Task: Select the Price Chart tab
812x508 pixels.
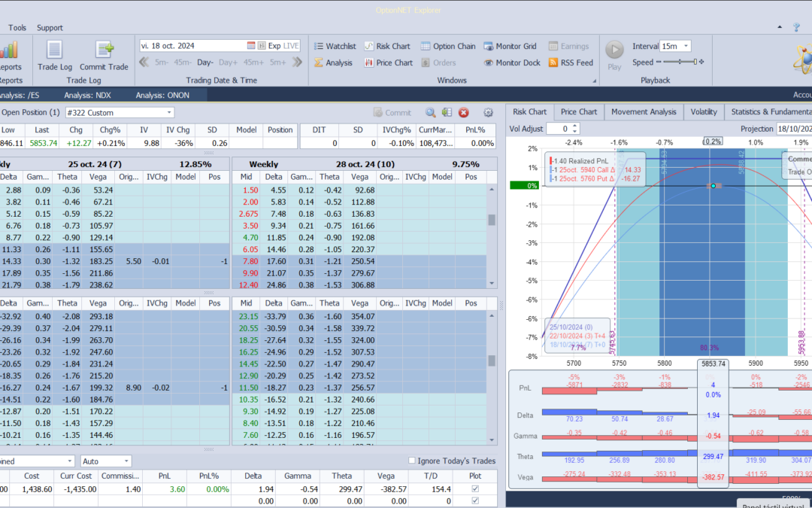Action: point(579,111)
